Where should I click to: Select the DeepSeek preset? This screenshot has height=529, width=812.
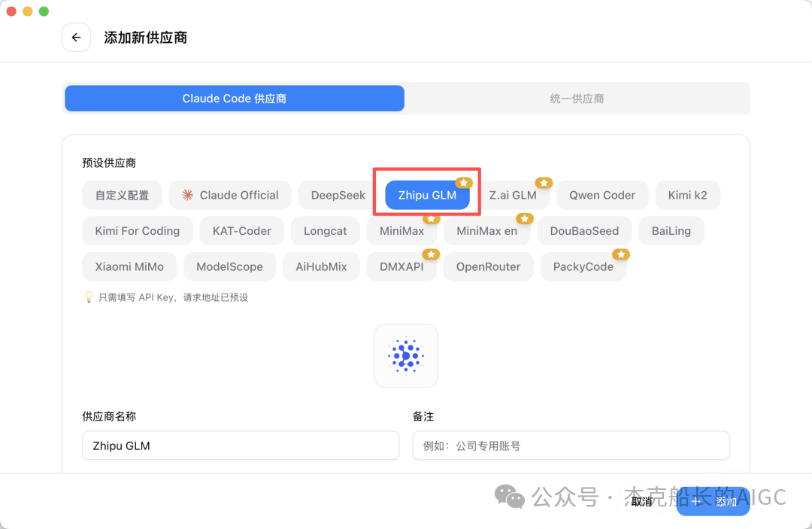[338, 196]
